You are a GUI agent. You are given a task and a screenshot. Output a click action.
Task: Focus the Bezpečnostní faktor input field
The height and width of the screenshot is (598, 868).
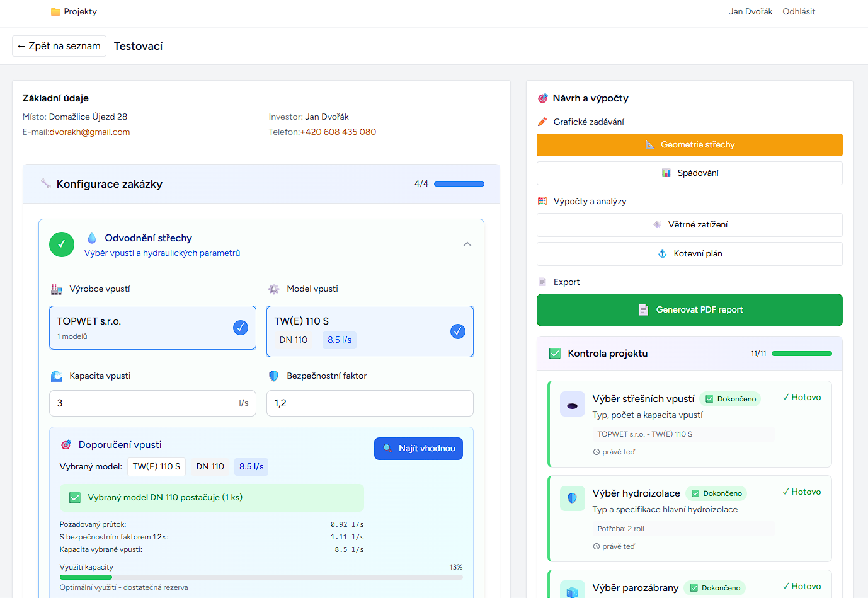coord(370,403)
